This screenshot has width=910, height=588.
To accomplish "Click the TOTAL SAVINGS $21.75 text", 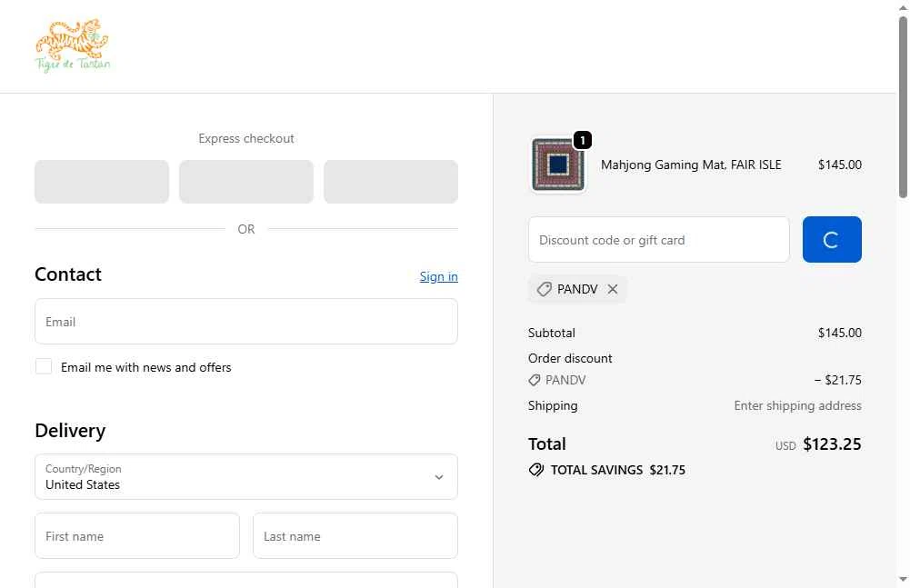I will [x=617, y=470].
